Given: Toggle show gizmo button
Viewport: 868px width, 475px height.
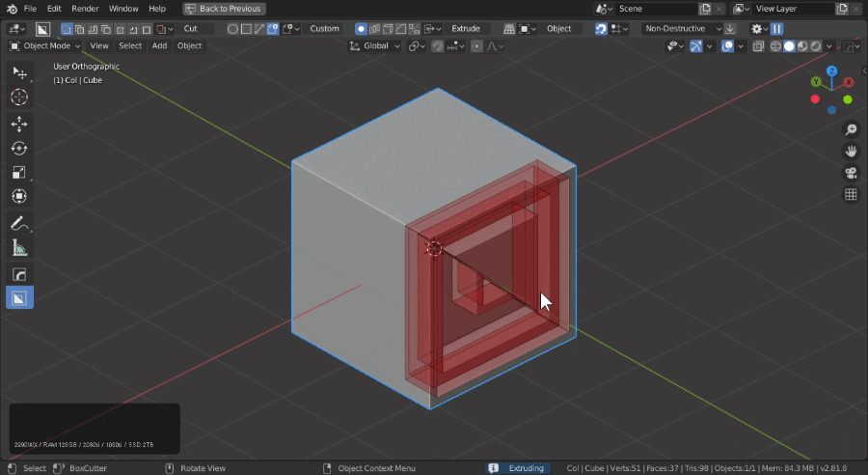Looking at the screenshot, I should 695,46.
